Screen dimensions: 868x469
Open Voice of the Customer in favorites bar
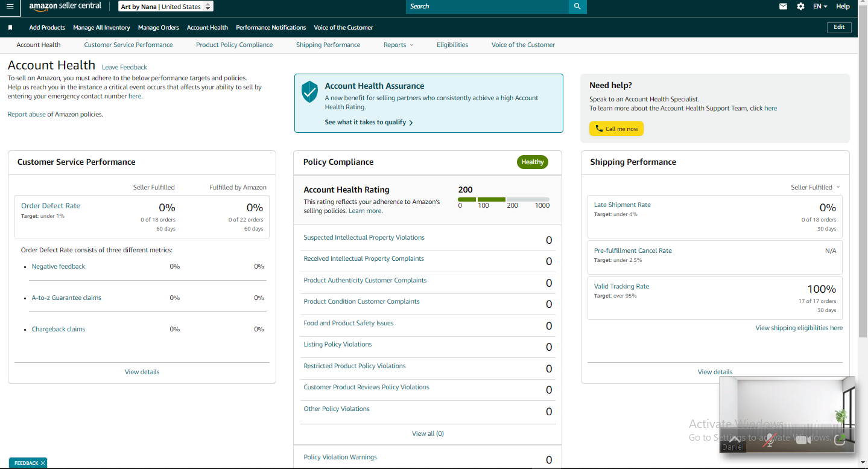(x=343, y=28)
